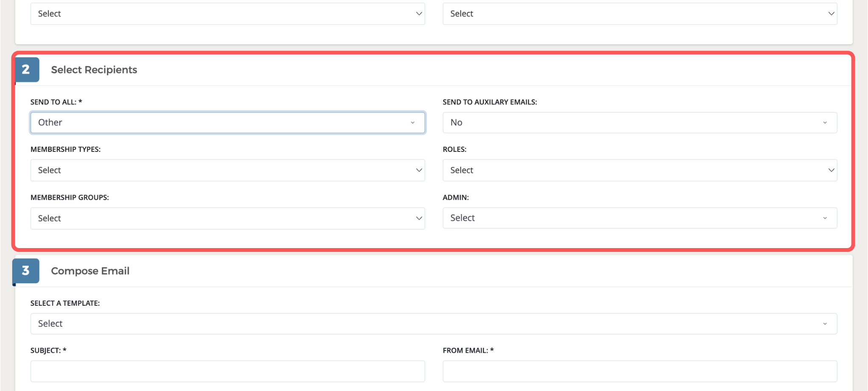The height and width of the screenshot is (391, 868).
Task: Click into the Subject text field
Action: coord(227,371)
